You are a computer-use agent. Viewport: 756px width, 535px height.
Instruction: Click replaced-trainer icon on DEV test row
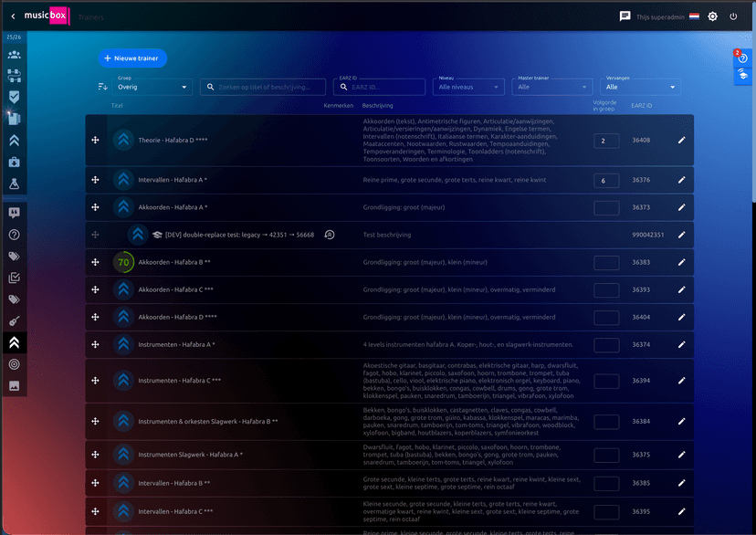click(330, 235)
